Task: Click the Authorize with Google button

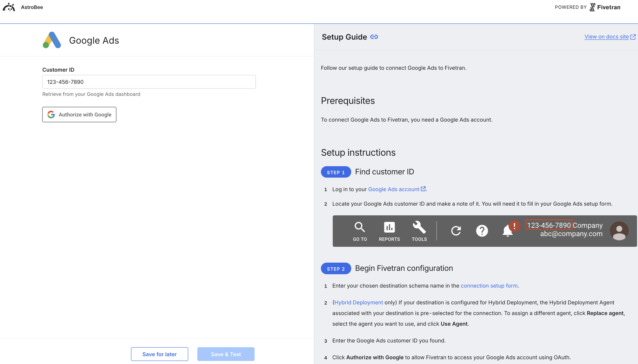Action: 79,115
